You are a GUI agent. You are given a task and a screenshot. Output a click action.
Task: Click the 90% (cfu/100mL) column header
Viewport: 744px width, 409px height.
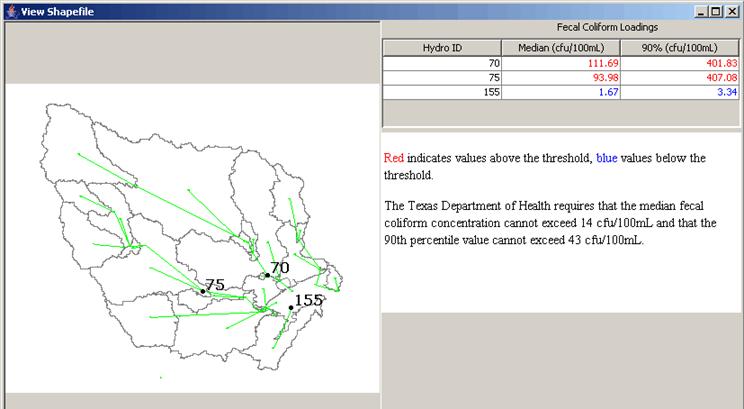680,47
